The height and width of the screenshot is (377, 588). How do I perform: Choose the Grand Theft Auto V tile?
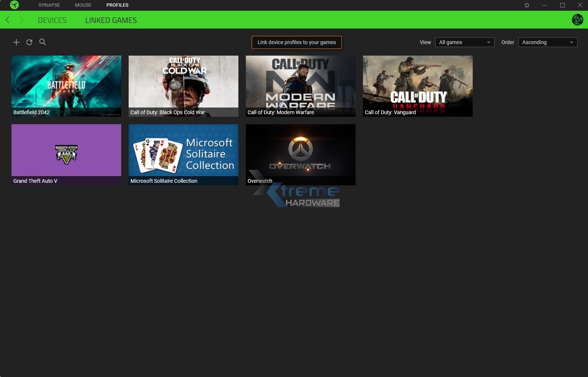pyautogui.click(x=66, y=155)
